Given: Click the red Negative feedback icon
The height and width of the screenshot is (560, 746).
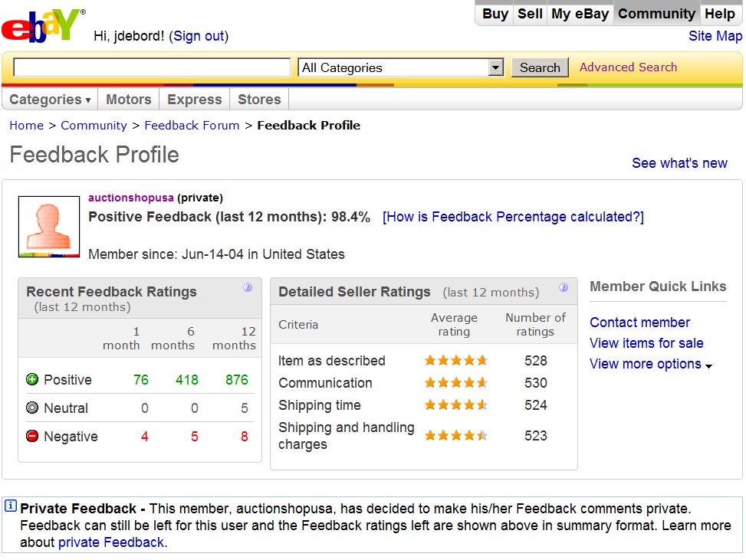Looking at the screenshot, I should click(32, 436).
